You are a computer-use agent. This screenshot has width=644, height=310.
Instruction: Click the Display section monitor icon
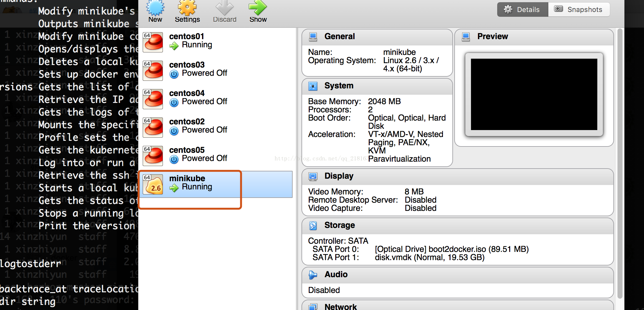click(313, 176)
